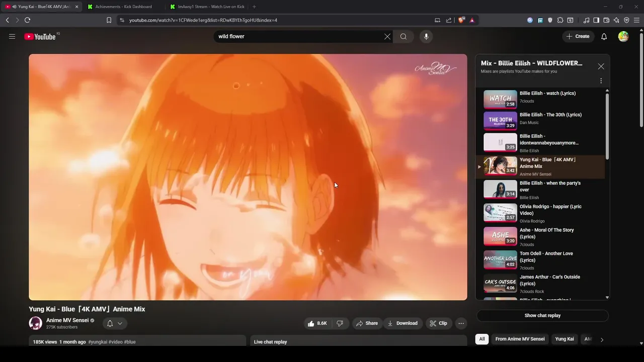644x362 pixels.
Task: Open the browser share icon in address bar
Action: [448, 20]
